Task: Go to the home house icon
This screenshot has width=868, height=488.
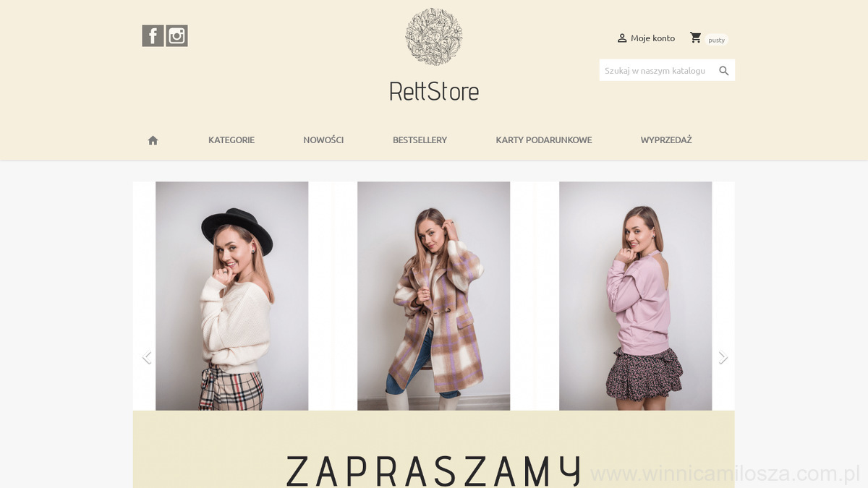Action: (x=153, y=140)
